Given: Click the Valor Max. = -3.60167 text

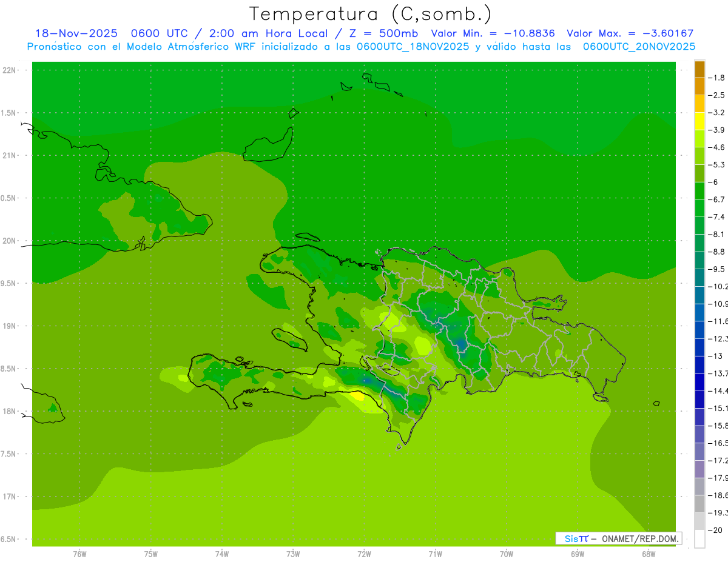Looking at the screenshot, I should [630, 33].
